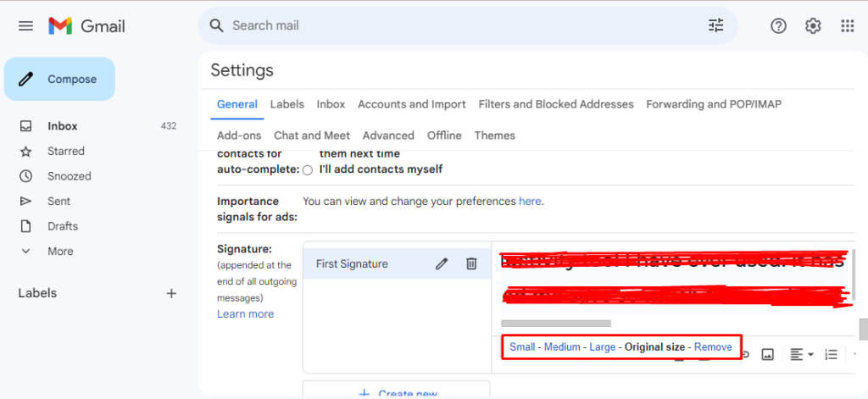Open the Sent folder
The image size is (868, 399).
click(x=58, y=202)
